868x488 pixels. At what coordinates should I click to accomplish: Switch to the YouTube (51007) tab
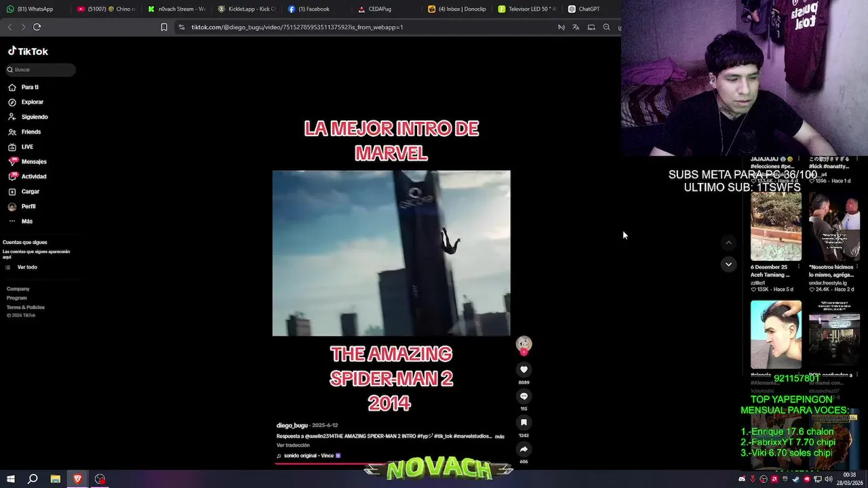point(106,9)
